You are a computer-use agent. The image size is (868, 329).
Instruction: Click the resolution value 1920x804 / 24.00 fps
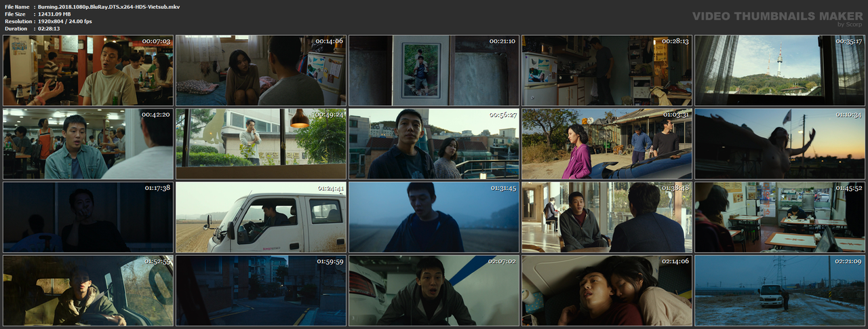click(65, 21)
